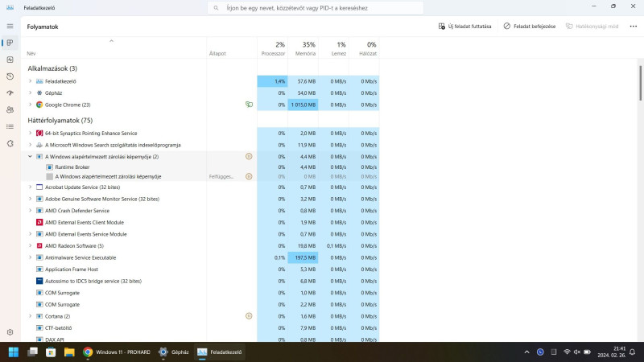Click the pause icon on Windows lock screen group row
Screen dimensions: 644x362
[249, 156]
